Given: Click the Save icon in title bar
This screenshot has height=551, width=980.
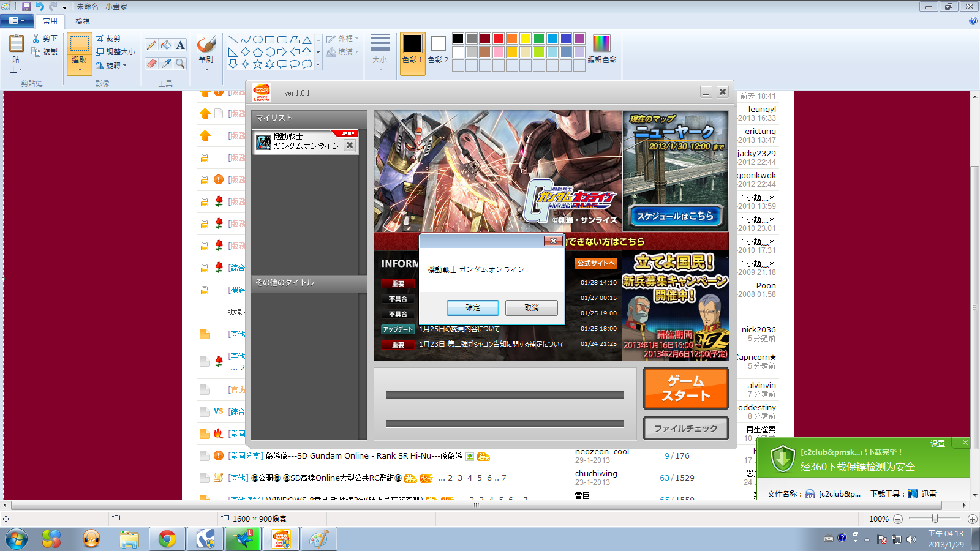Looking at the screenshot, I should click(x=26, y=6).
